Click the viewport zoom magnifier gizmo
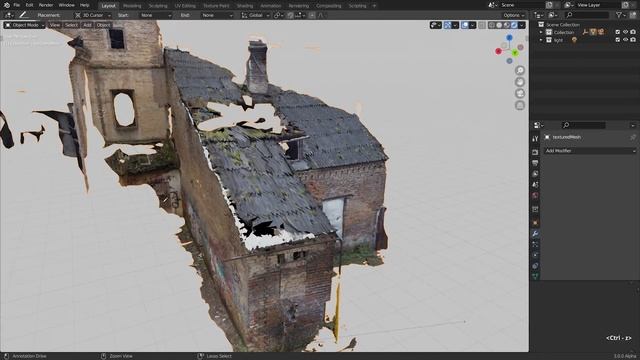 pyautogui.click(x=520, y=70)
